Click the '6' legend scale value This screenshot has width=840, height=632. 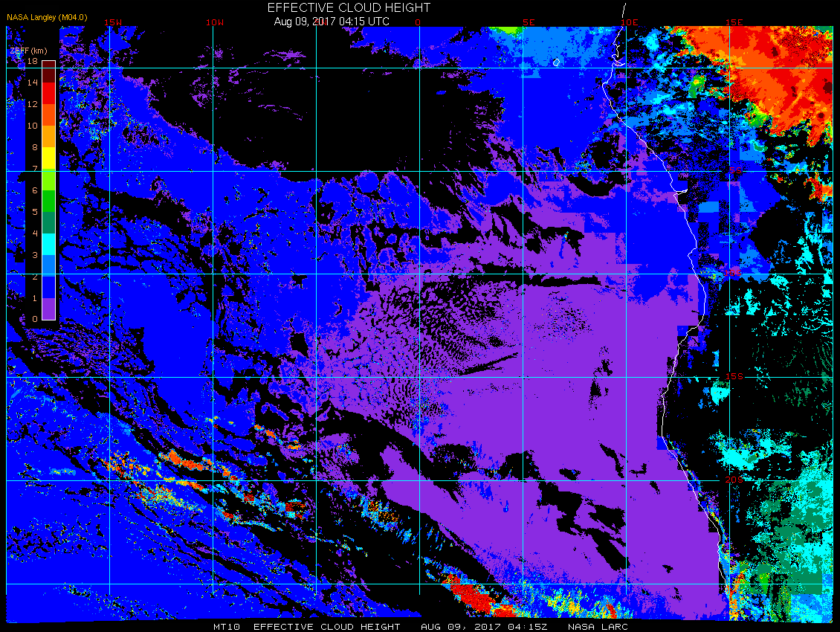[x=35, y=190]
